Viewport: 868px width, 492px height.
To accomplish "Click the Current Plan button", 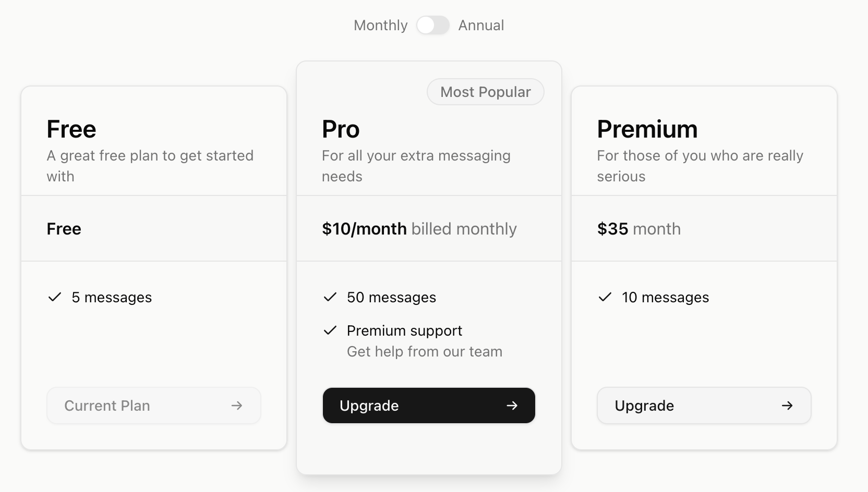I will pyautogui.click(x=153, y=405).
